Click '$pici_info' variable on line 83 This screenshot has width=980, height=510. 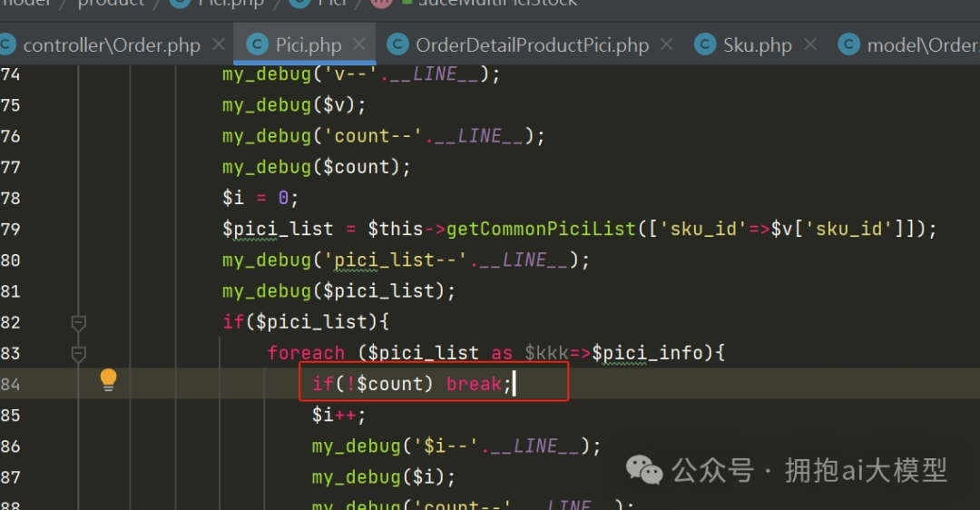[x=648, y=353]
